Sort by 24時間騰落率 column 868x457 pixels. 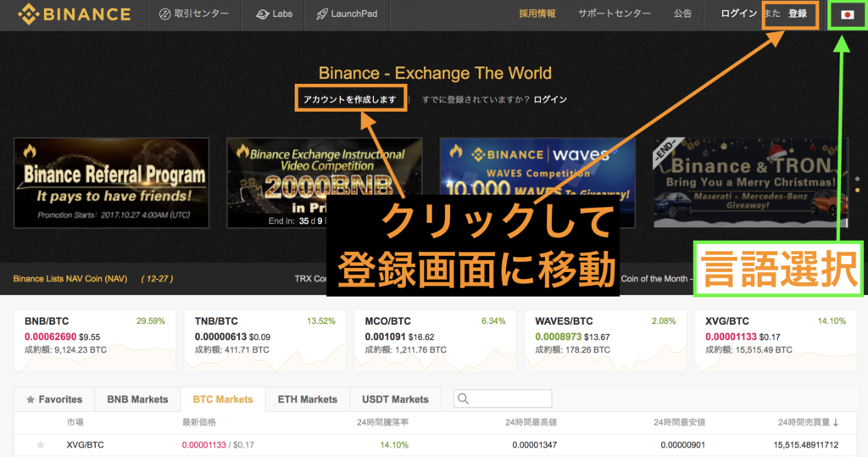pyautogui.click(x=382, y=422)
